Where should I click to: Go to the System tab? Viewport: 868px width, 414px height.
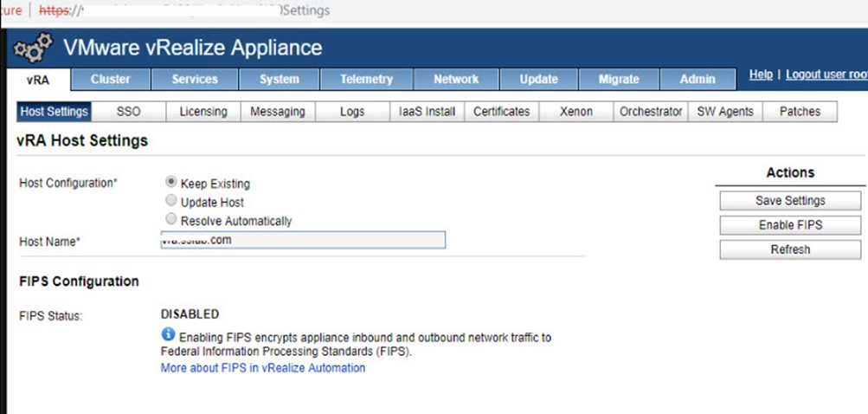[x=279, y=80]
